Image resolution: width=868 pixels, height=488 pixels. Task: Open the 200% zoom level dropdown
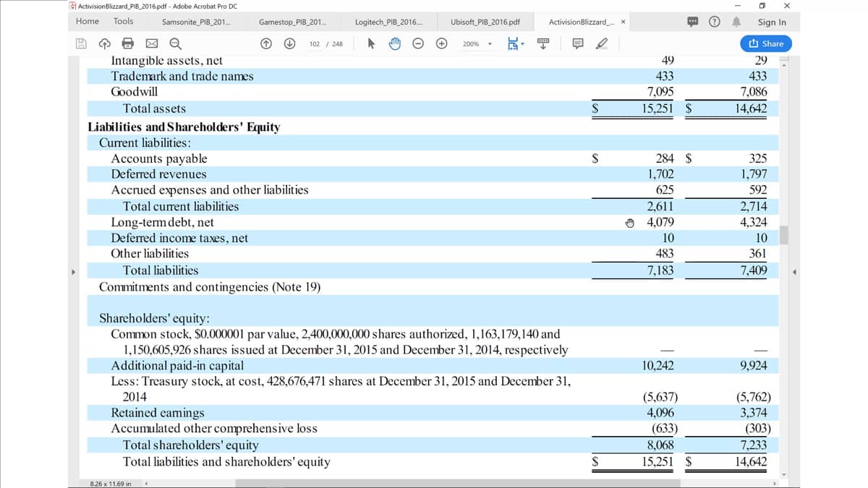tap(478, 44)
